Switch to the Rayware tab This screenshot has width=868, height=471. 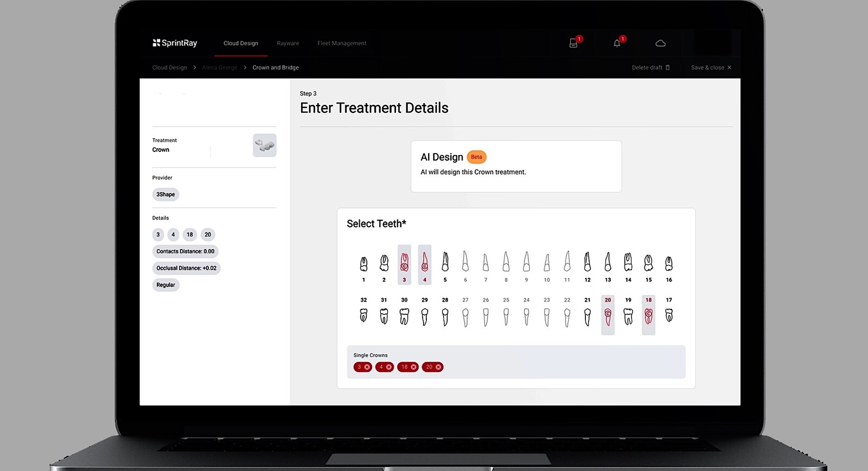click(x=288, y=43)
